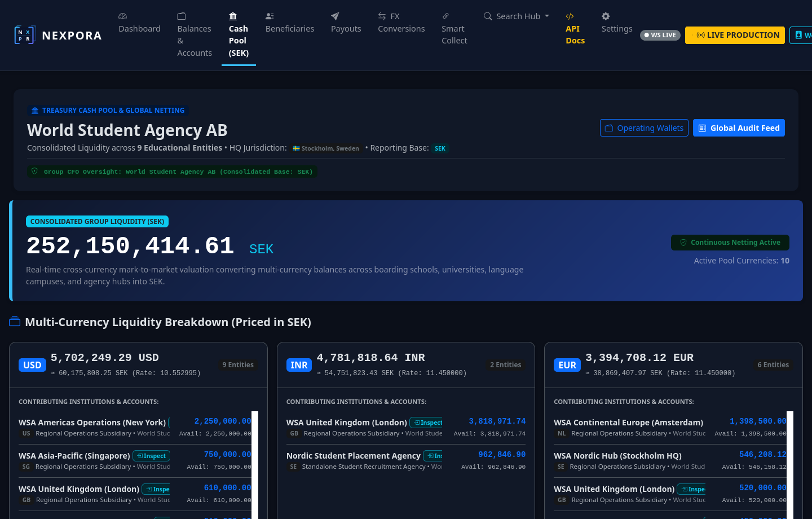Viewport: 812px width, 519px height.
Task: Inspect WSA United Kingdom (London) in INR card
Action: click(x=426, y=423)
